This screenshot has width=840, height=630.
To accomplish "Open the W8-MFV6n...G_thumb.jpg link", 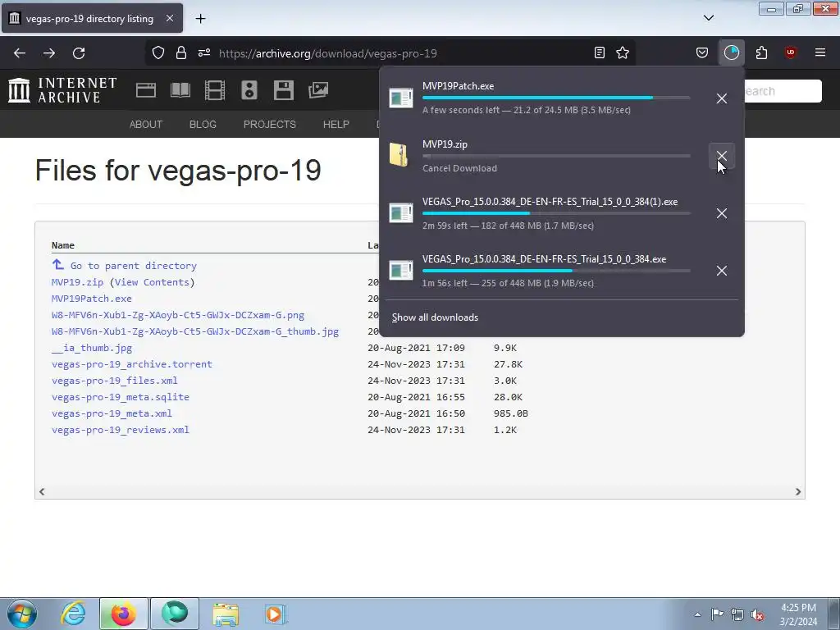I will click(195, 331).
